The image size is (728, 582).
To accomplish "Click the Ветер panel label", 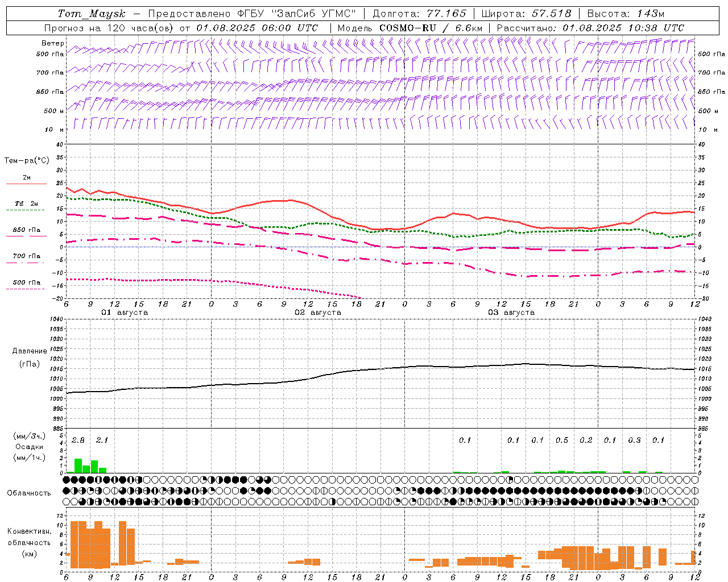I will coord(52,43).
